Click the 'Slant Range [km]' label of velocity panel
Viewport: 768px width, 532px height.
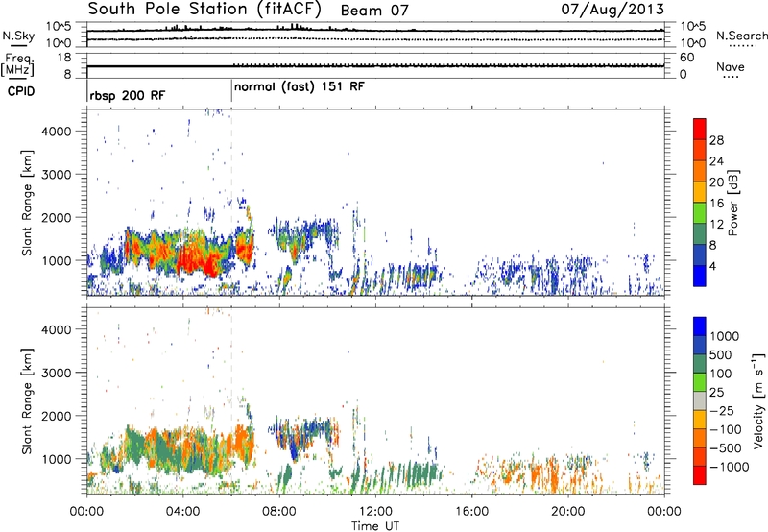tap(27, 400)
